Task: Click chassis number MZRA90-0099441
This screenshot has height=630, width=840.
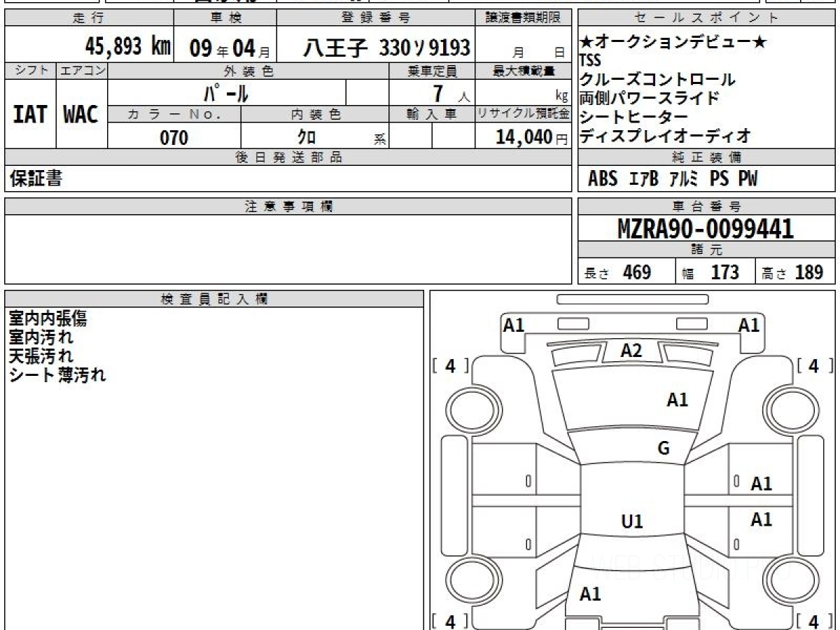Action: pos(706,228)
